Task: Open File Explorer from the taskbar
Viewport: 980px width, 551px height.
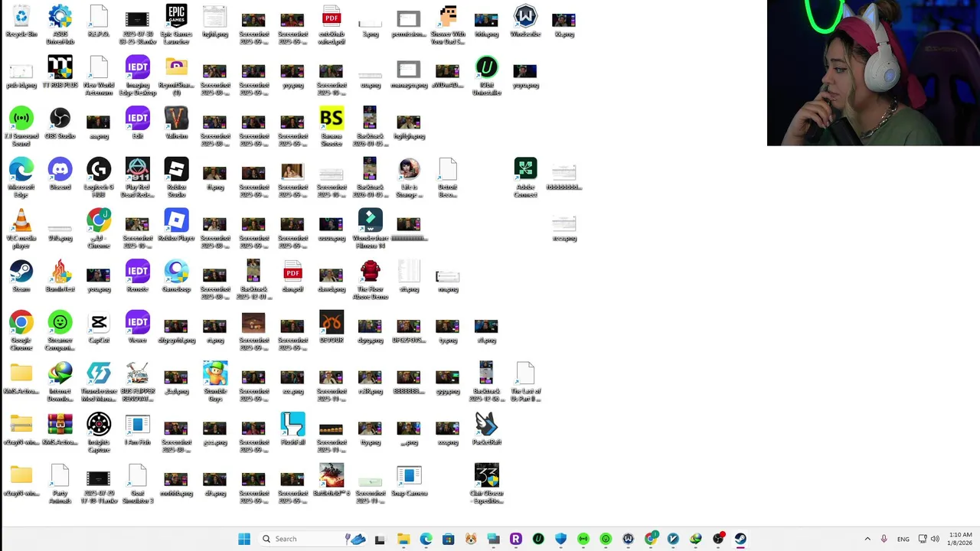Action: (x=403, y=539)
